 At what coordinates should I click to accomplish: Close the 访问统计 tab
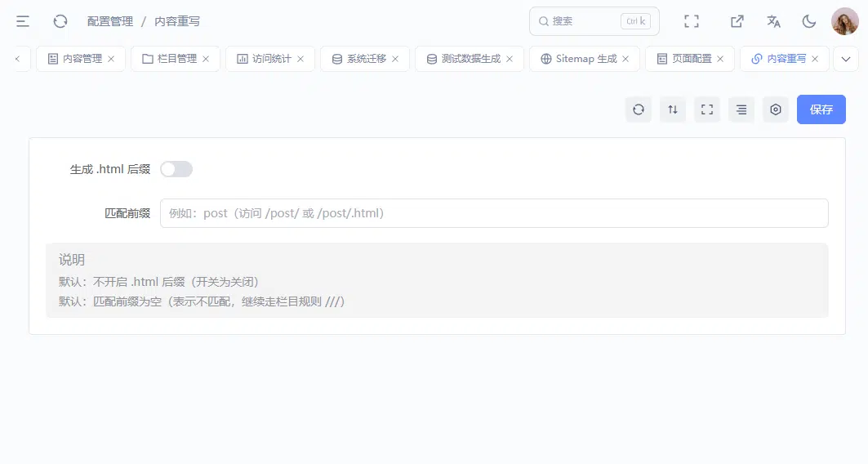coord(300,59)
